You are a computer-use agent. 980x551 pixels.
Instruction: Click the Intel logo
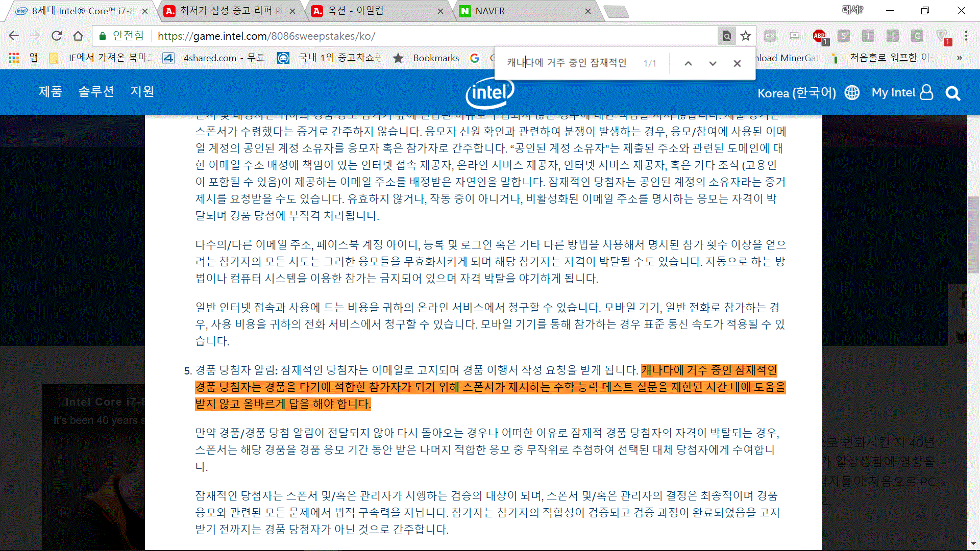click(x=489, y=93)
